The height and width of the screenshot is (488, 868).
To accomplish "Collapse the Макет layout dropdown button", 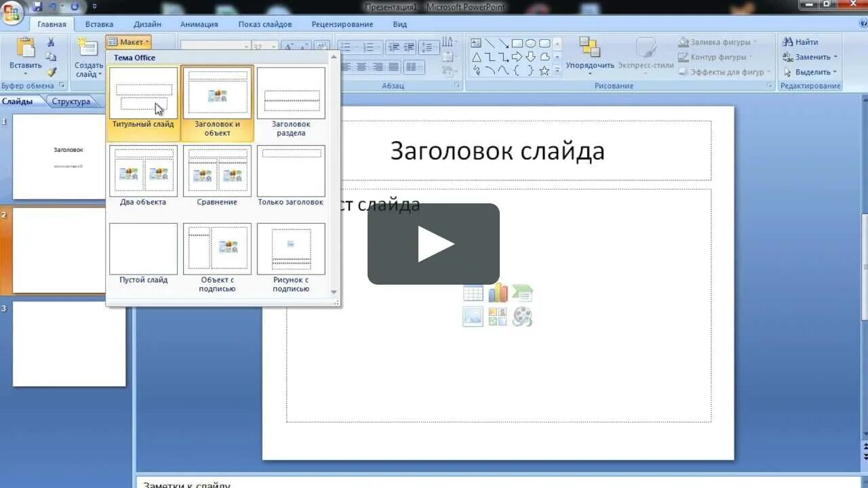I will pyautogui.click(x=128, y=42).
